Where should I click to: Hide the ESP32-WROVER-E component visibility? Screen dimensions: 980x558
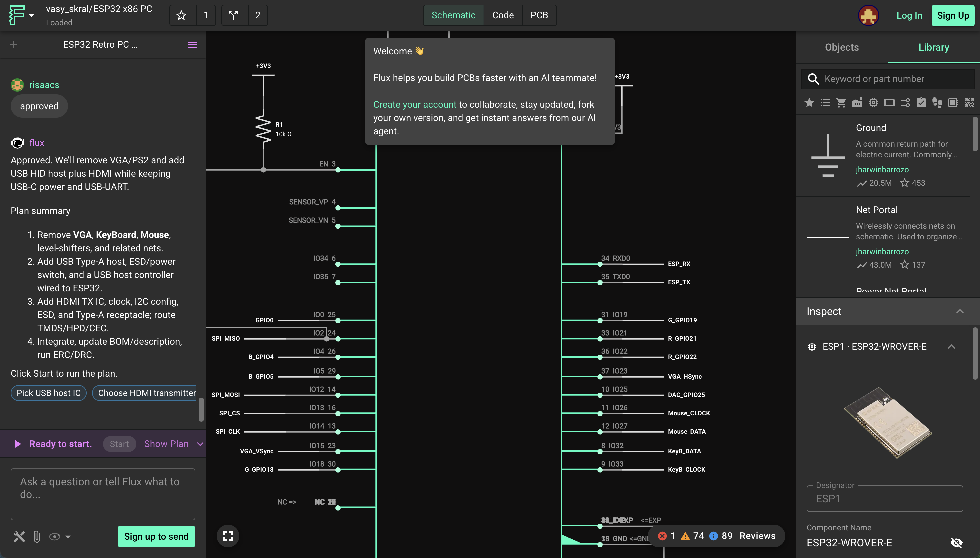(x=957, y=542)
